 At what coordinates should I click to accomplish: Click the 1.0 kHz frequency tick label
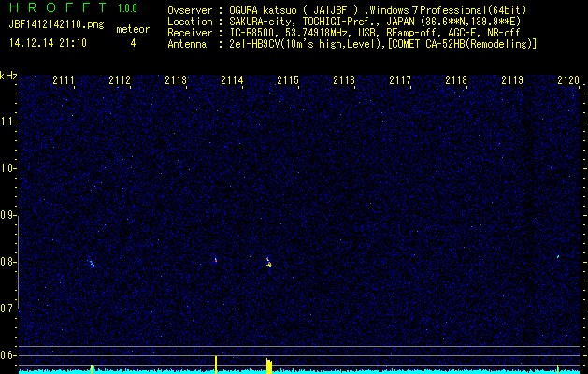pos(7,168)
